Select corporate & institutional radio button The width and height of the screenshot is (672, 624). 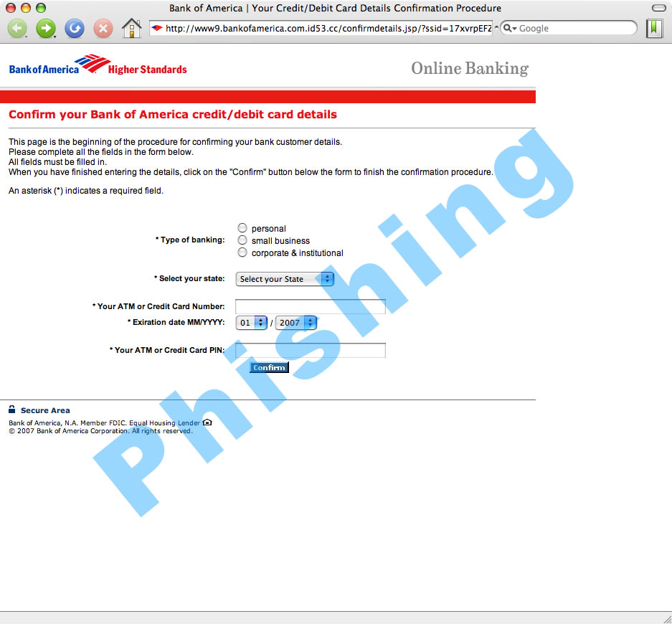[x=242, y=252]
